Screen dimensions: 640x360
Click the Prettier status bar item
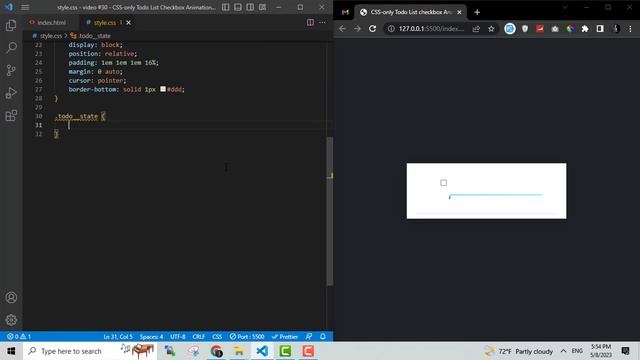[x=285, y=337]
